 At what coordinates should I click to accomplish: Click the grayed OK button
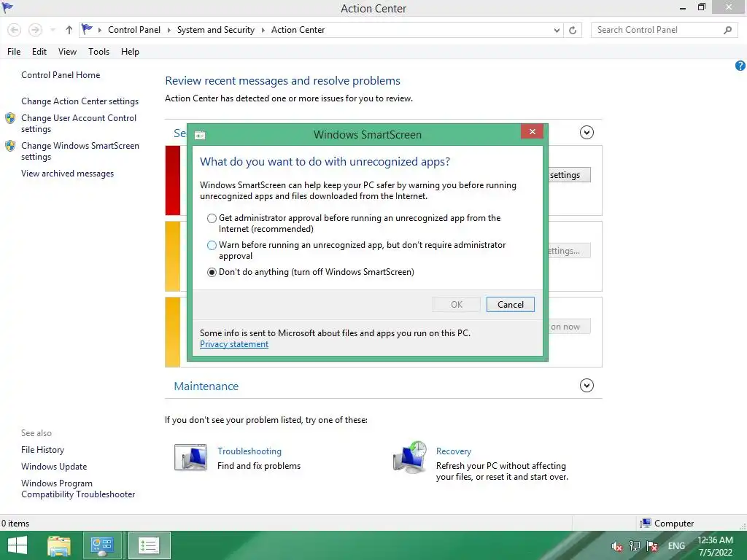(x=457, y=305)
